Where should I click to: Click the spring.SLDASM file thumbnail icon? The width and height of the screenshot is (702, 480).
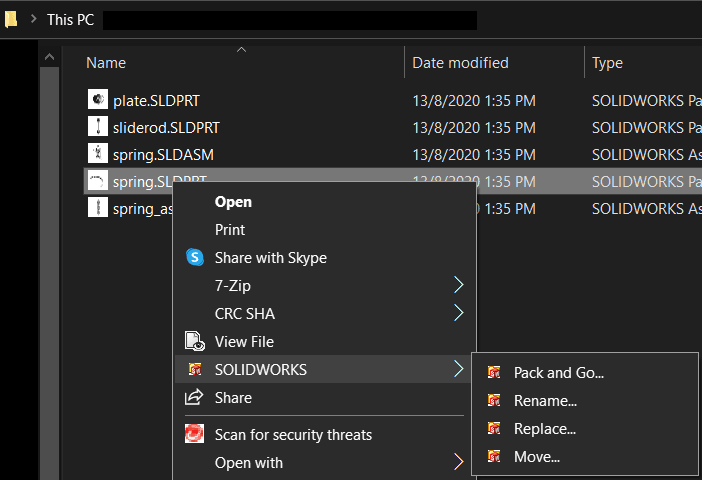(98, 153)
